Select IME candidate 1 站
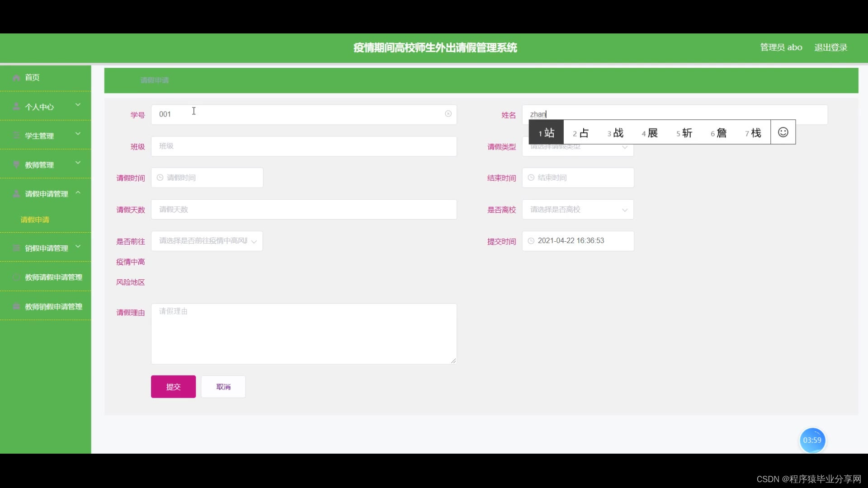868x488 pixels. pos(546,133)
